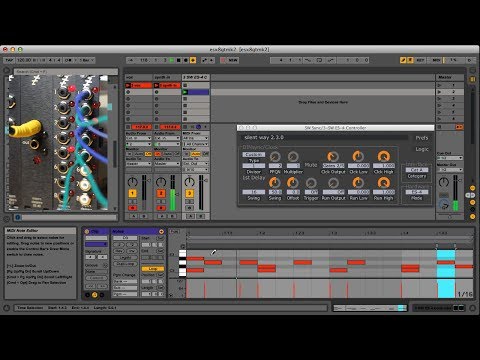Select the synth in track header
Image resolution: width=480 pixels, height=360 pixels.
tap(167, 77)
